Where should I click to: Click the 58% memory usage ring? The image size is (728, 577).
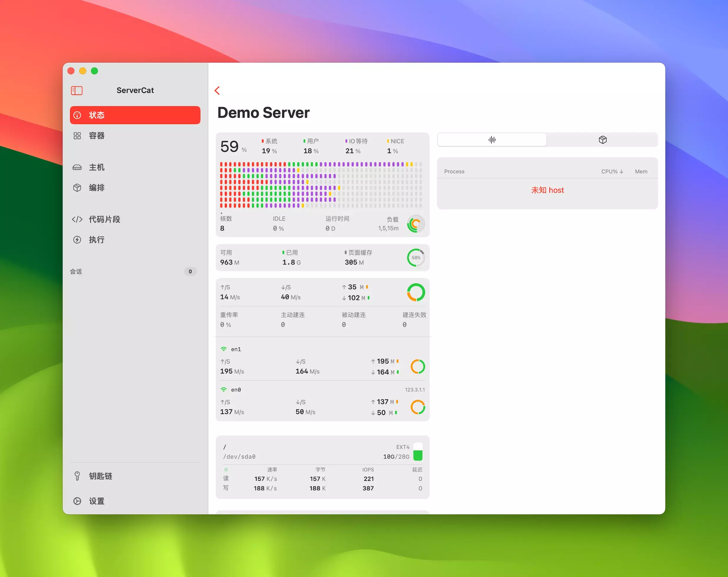(416, 257)
